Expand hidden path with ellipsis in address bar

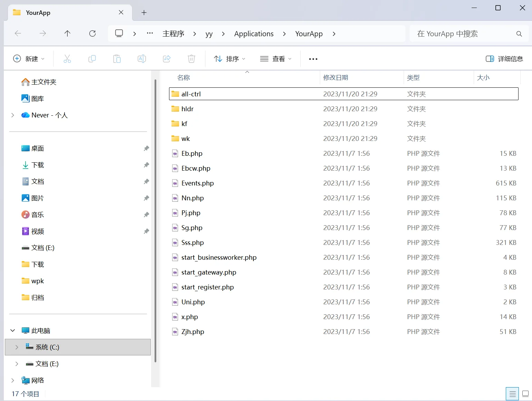[150, 34]
